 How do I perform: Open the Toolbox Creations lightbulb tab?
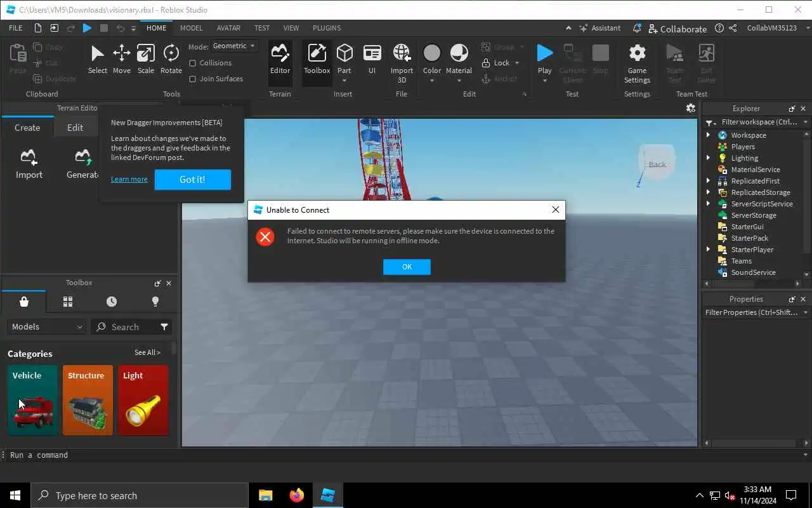tap(155, 302)
